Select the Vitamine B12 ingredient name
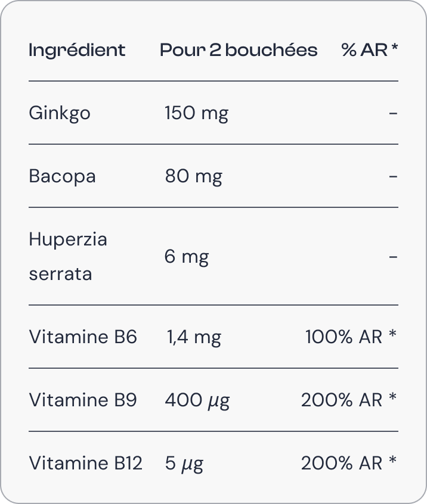The image size is (427, 504). pos(85,463)
